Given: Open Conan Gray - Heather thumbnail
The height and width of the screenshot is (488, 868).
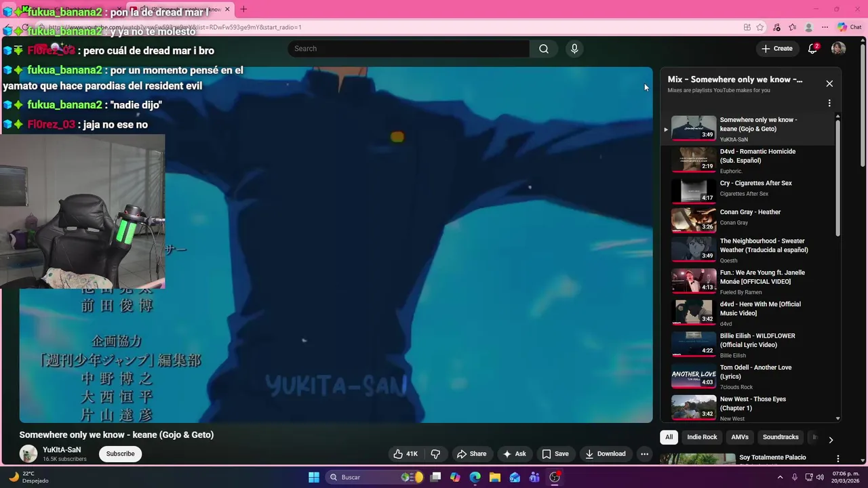Looking at the screenshot, I should pyautogui.click(x=694, y=220).
